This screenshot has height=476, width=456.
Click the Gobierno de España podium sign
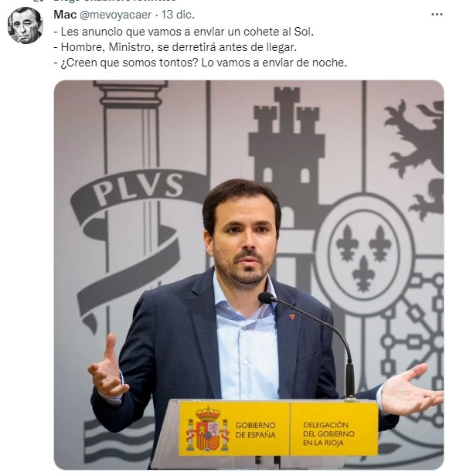tap(234, 429)
